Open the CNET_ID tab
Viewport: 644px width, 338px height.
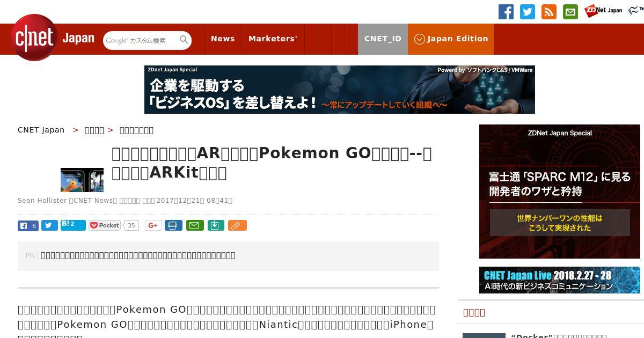[x=383, y=39]
